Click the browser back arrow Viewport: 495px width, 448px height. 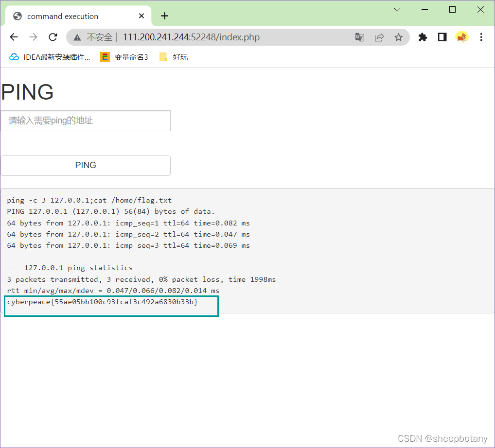click(x=14, y=37)
